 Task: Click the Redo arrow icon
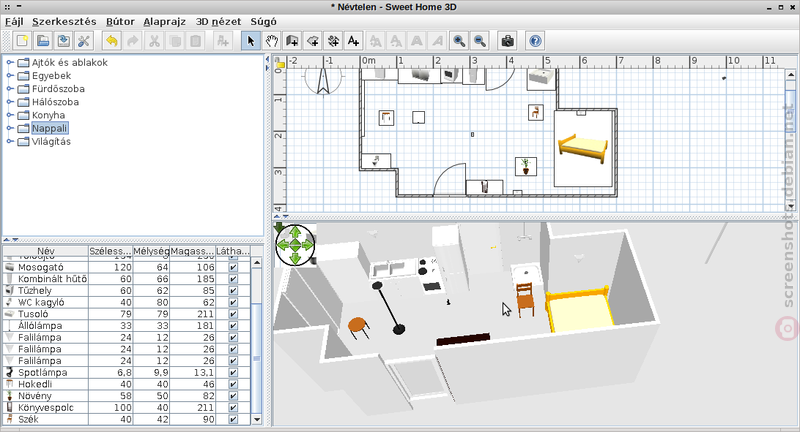click(132, 41)
